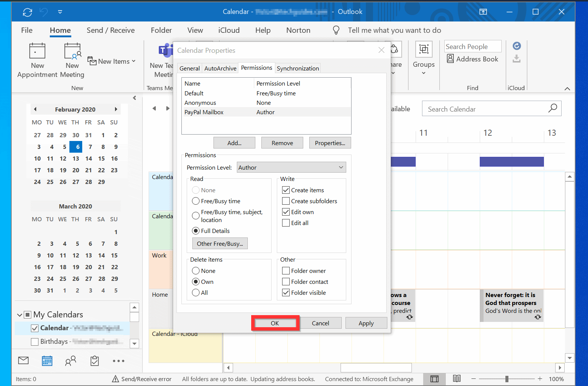Click the Send/Receive error warning icon
This screenshot has width=588, height=386.
point(116,379)
